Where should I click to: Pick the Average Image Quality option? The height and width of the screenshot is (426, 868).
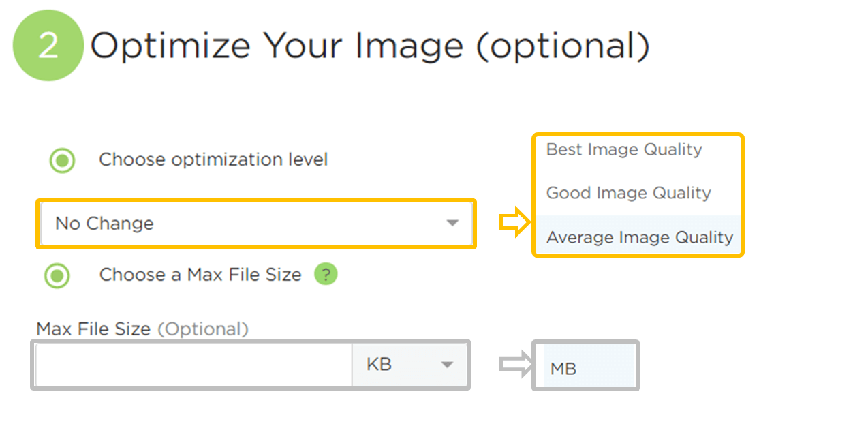[x=639, y=237]
